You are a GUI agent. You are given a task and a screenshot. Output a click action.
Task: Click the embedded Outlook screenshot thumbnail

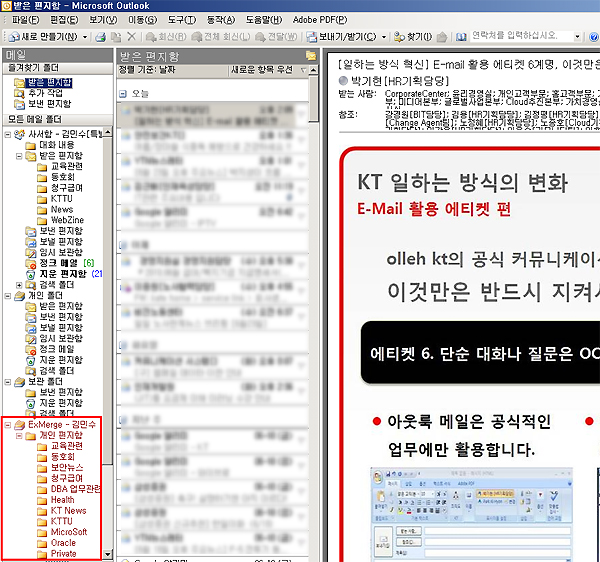pos(472,515)
